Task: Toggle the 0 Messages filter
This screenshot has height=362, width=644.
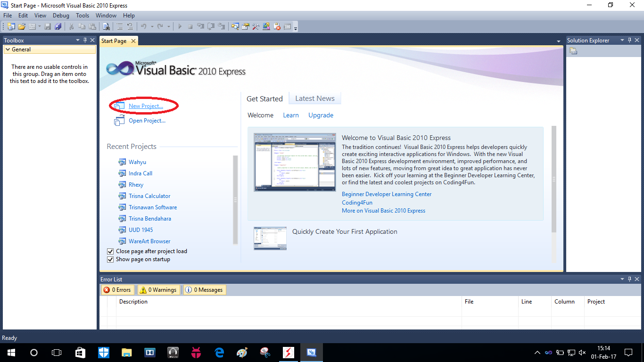Action: 204,290
